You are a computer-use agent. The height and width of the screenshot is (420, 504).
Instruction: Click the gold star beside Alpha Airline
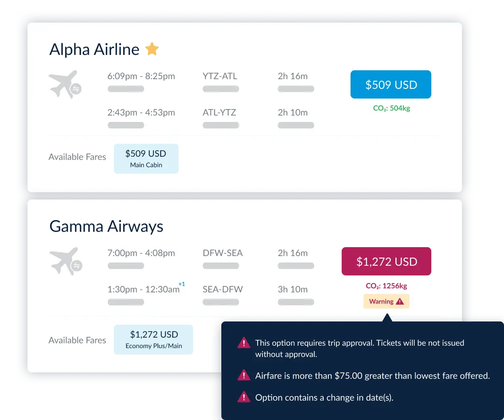click(x=152, y=49)
